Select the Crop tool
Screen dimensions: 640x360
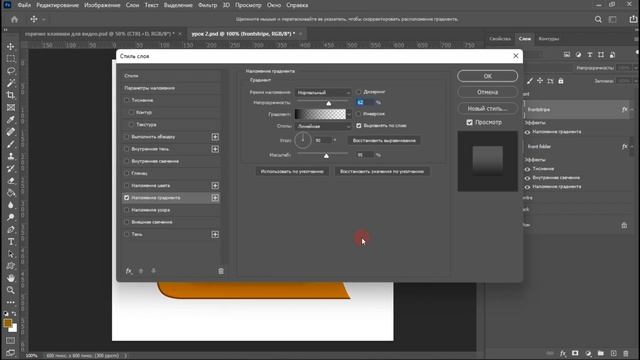pyautogui.click(x=11, y=95)
